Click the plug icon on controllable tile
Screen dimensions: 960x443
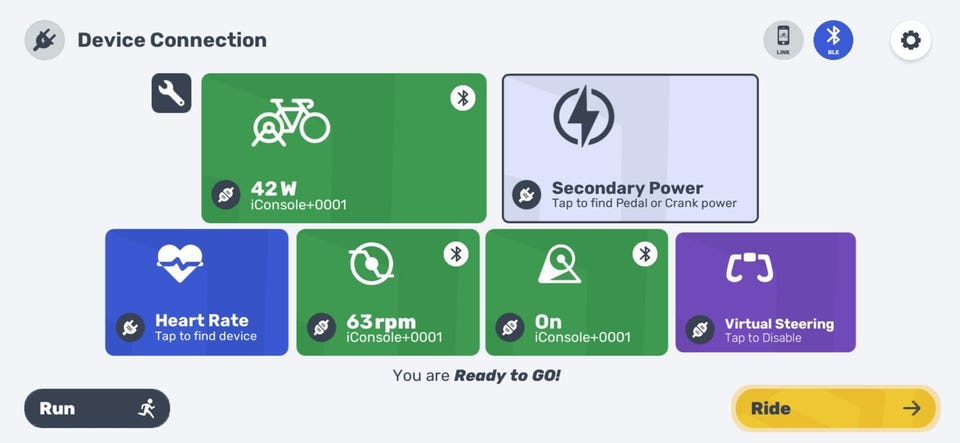(510, 327)
